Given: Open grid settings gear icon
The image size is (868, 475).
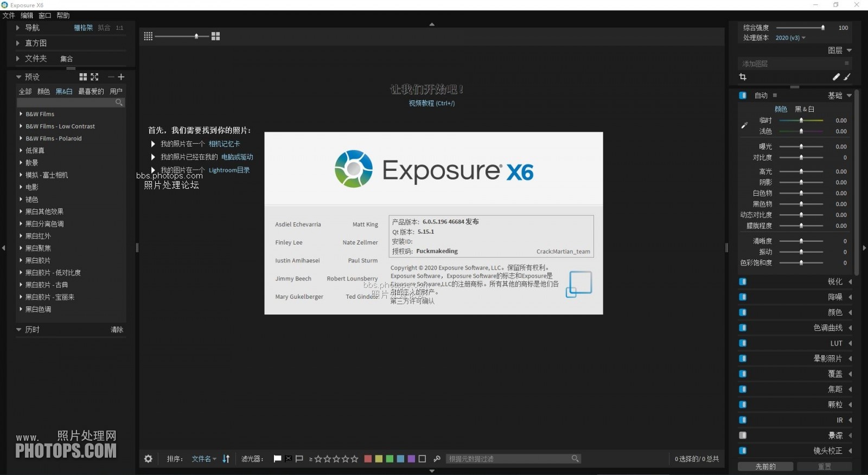Looking at the screenshot, I should (148, 459).
